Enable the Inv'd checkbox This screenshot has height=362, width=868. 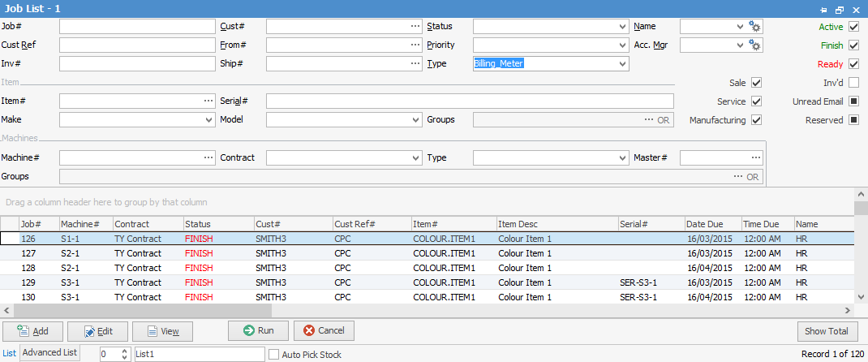(x=853, y=83)
